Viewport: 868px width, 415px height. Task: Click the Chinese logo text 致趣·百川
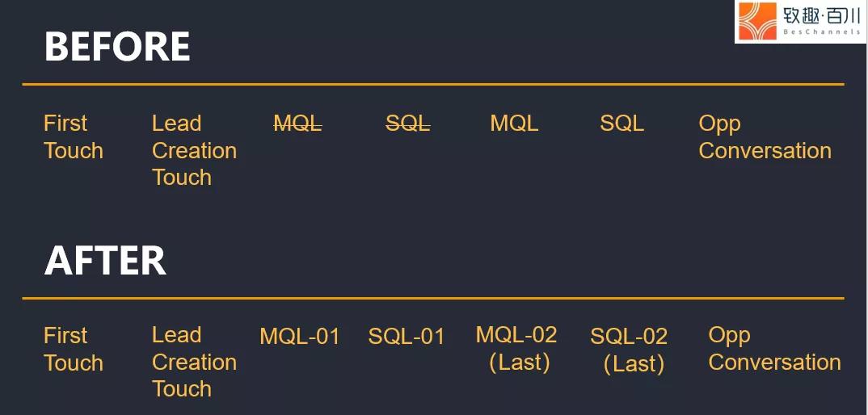pyautogui.click(x=821, y=15)
